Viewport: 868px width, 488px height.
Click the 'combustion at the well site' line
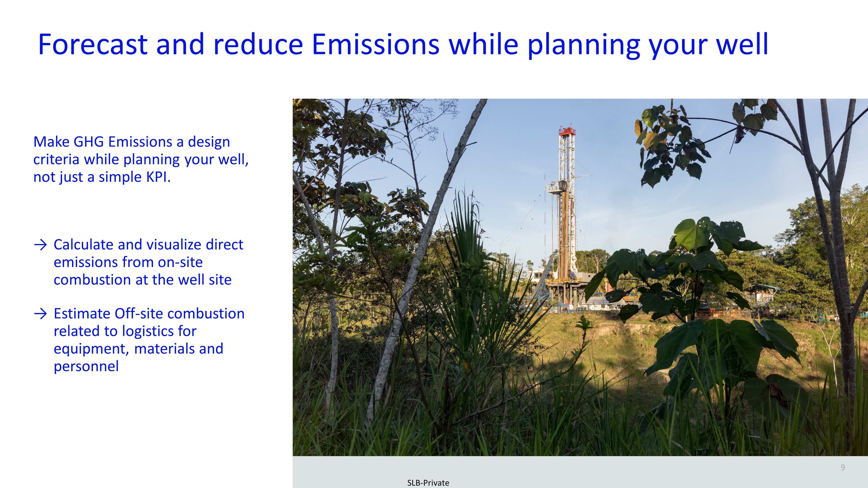pyautogui.click(x=143, y=280)
